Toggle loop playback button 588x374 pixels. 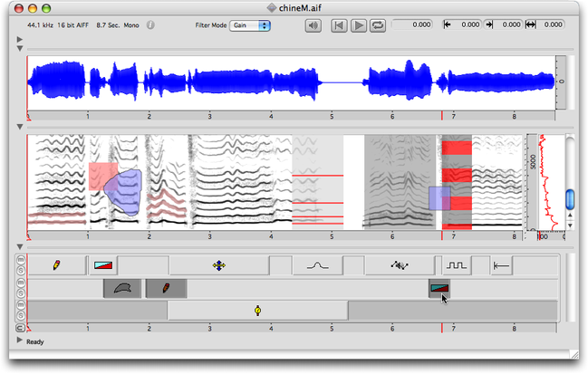377,25
